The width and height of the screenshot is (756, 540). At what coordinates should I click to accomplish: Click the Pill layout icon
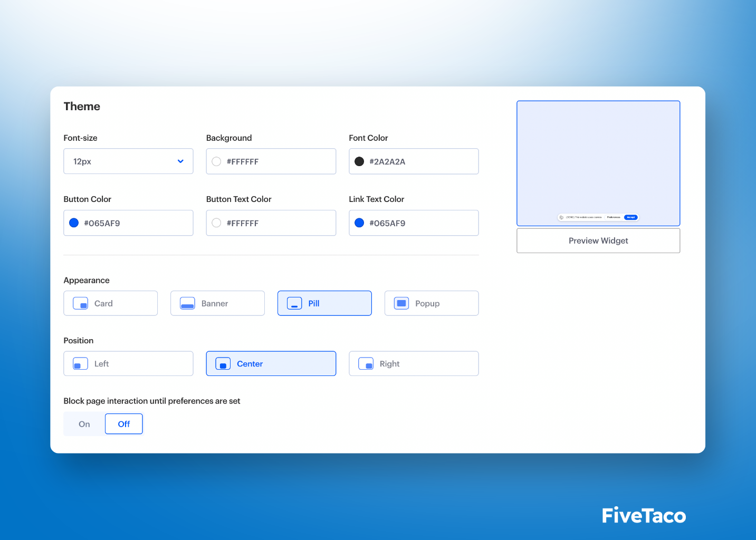point(294,303)
